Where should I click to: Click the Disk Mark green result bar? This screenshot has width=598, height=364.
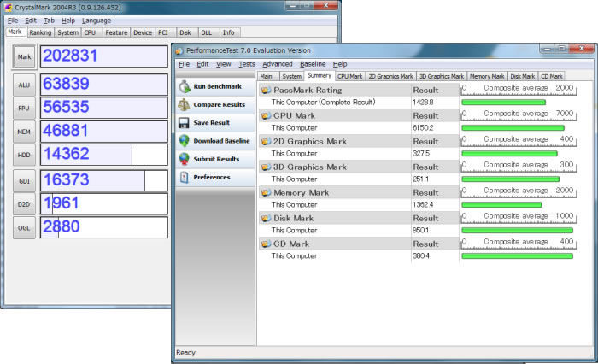pos(517,230)
